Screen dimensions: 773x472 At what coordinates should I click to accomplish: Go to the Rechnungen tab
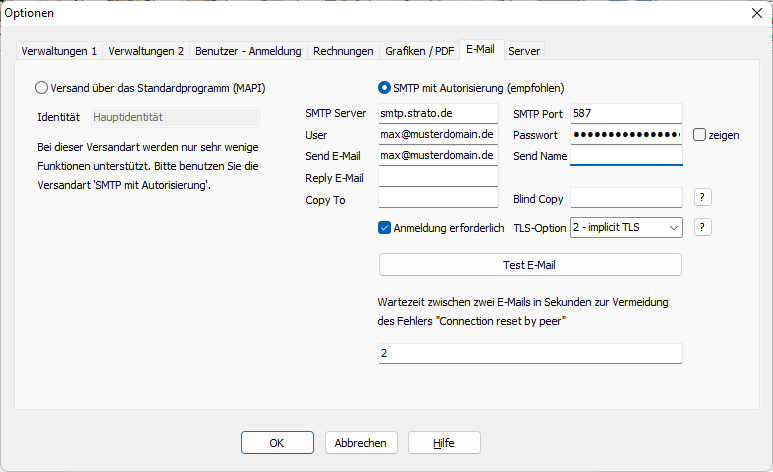coord(343,50)
